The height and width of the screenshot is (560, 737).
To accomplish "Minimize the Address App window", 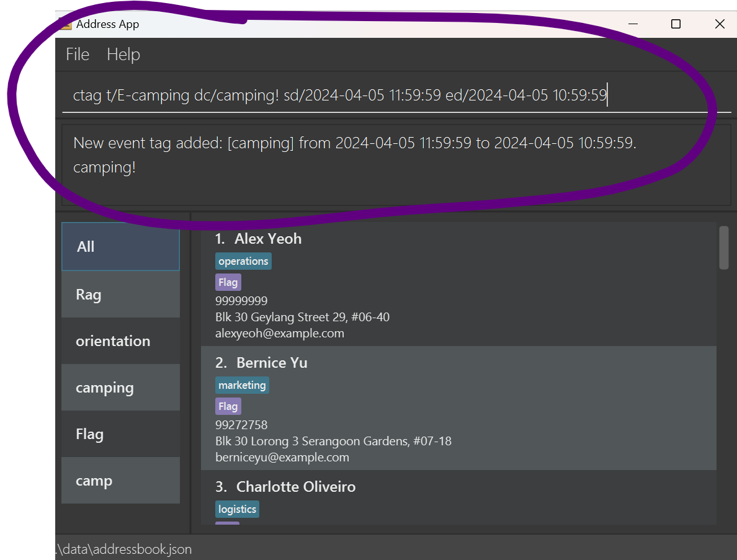I will point(633,24).
